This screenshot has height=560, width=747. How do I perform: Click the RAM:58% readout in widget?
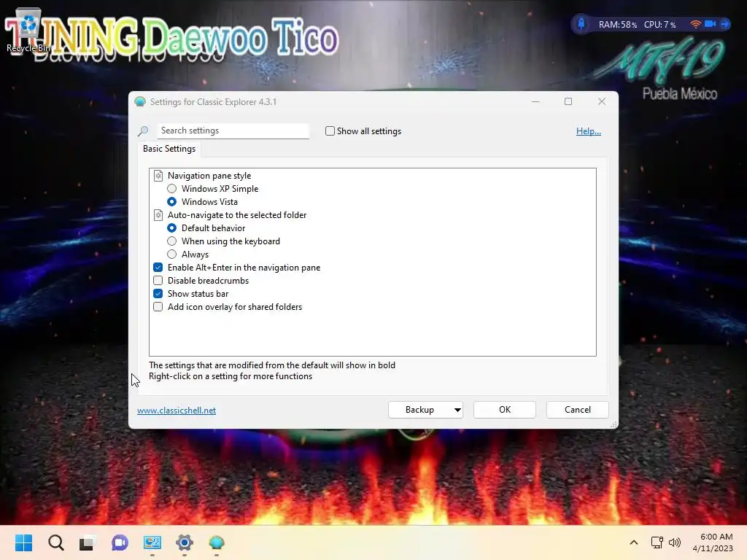(617, 24)
